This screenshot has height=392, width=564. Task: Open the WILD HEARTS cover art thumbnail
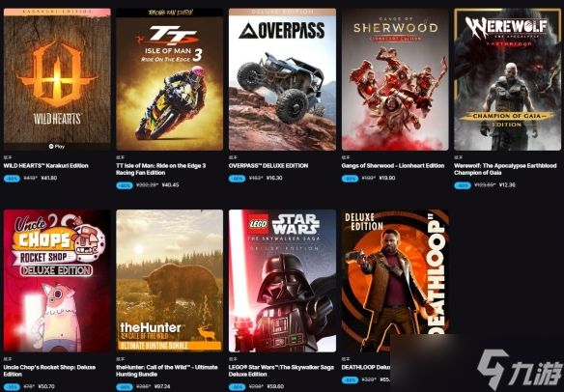pyautogui.click(x=57, y=79)
